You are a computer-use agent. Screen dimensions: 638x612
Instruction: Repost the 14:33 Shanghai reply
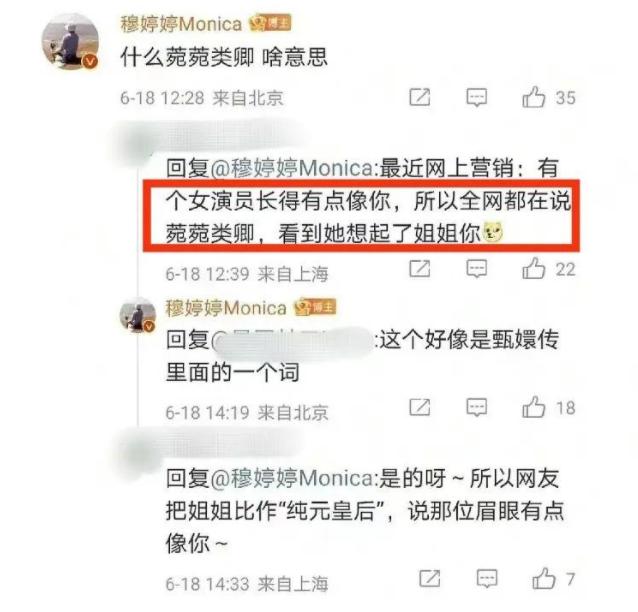click(430, 578)
